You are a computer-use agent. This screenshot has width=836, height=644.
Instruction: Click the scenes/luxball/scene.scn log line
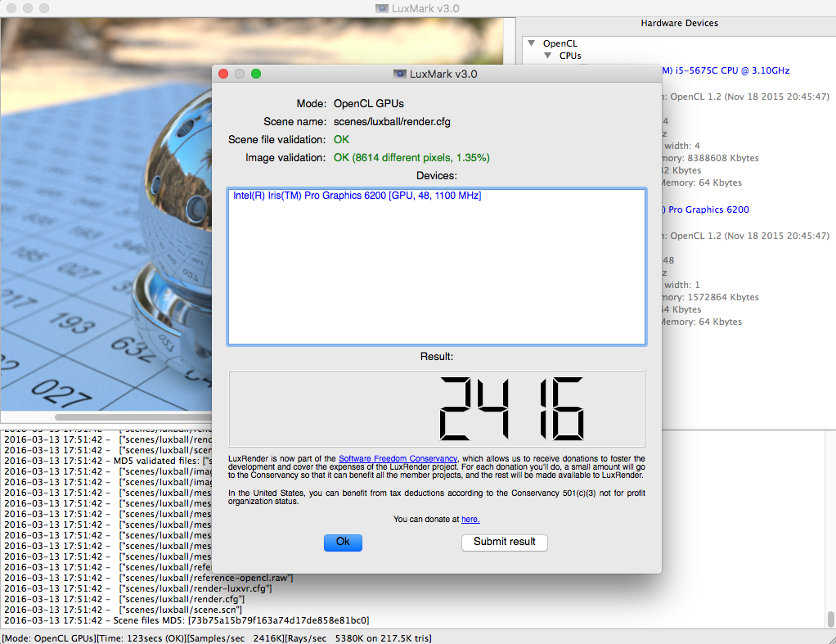[x=124, y=610]
